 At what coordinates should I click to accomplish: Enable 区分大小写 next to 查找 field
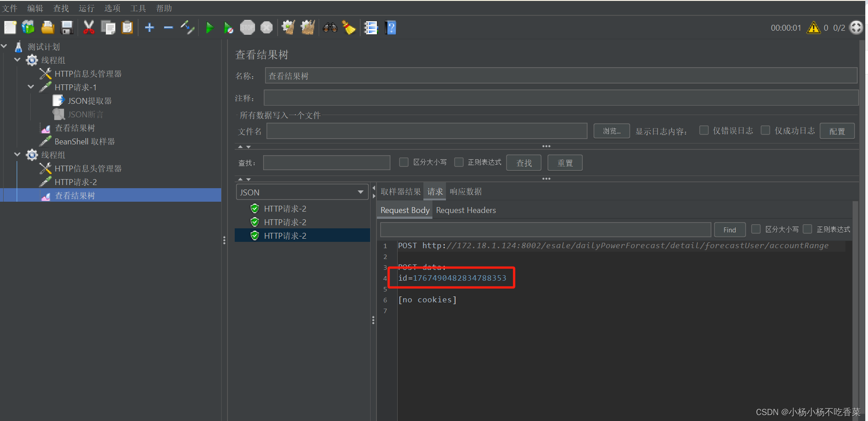click(404, 162)
